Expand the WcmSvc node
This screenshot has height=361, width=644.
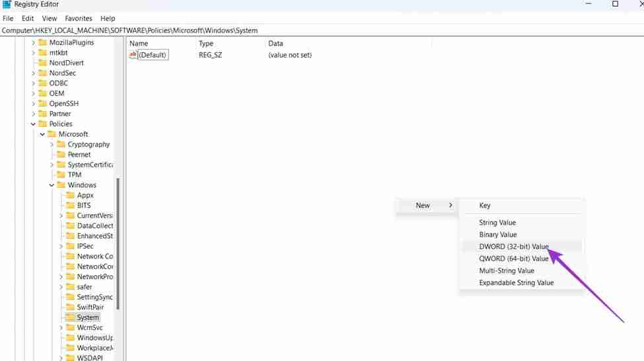click(61, 328)
